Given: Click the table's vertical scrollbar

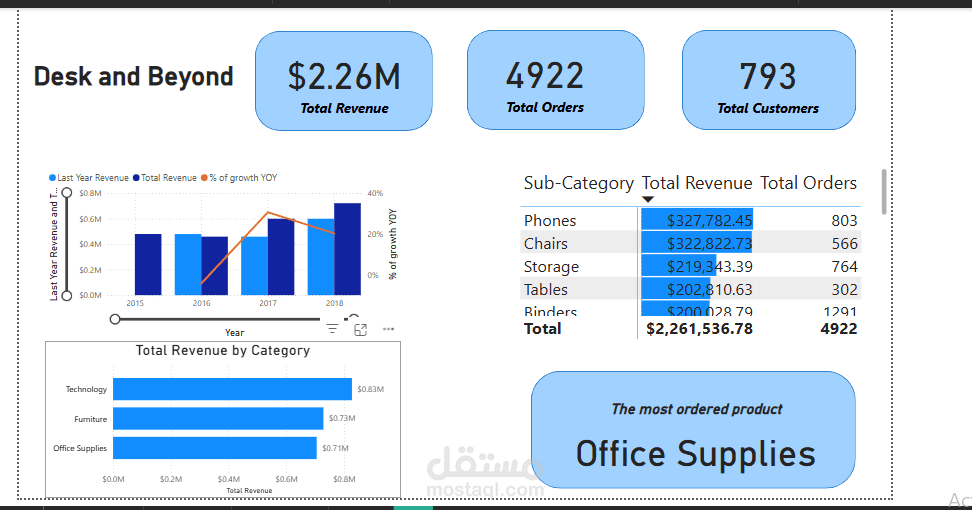Looking at the screenshot, I should pos(883,192).
